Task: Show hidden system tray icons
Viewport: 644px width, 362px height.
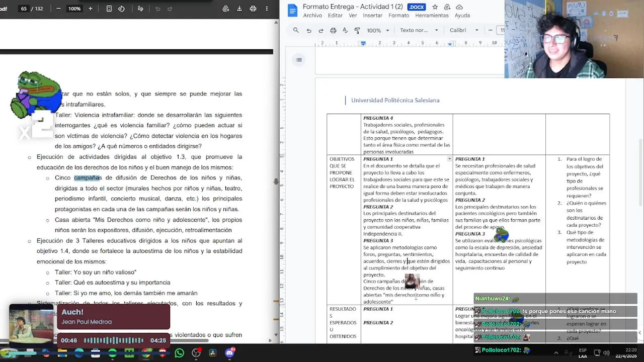Action: point(556,353)
